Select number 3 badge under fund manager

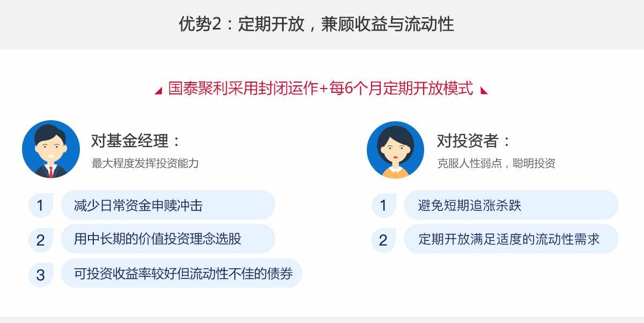[41, 275]
